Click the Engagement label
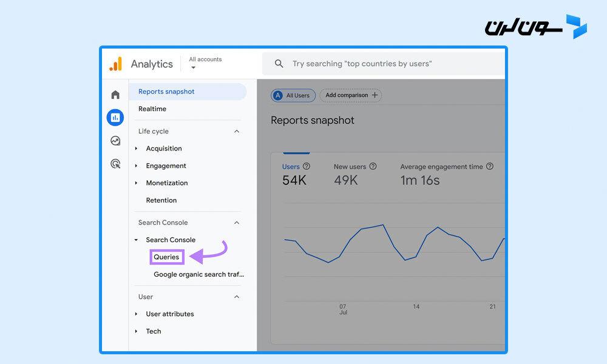Image resolution: width=607 pixels, height=364 pixels. click(x=166, y=166)
